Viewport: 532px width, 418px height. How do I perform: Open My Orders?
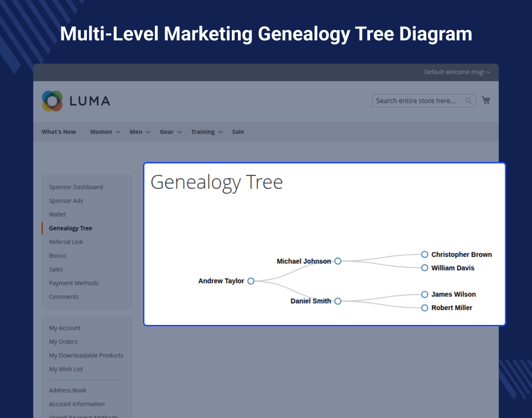pyautogui.click(x=63, y=342)
